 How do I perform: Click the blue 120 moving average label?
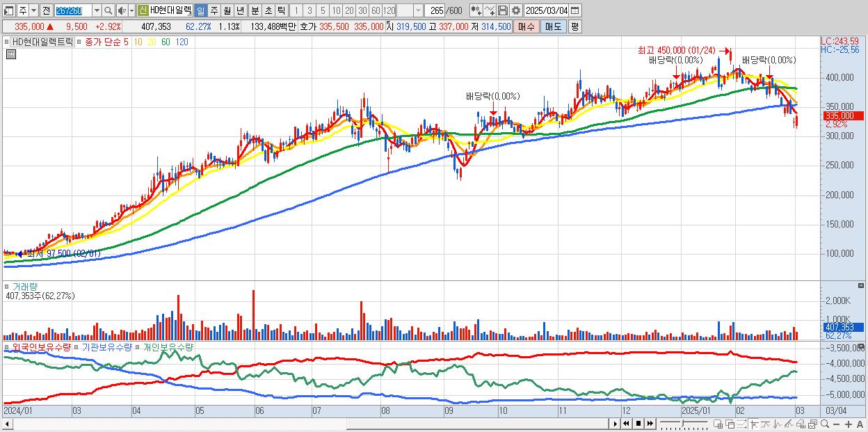182,42
